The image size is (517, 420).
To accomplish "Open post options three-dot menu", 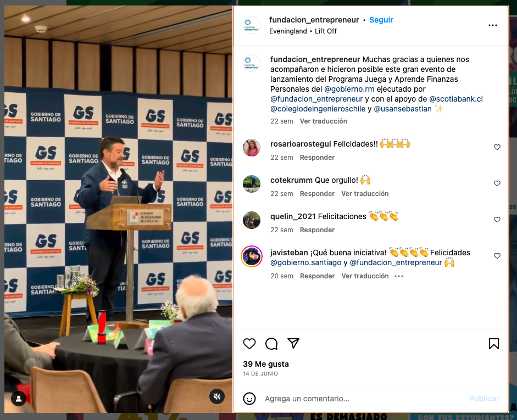I will pyautogui.click(x=493, y=25).
